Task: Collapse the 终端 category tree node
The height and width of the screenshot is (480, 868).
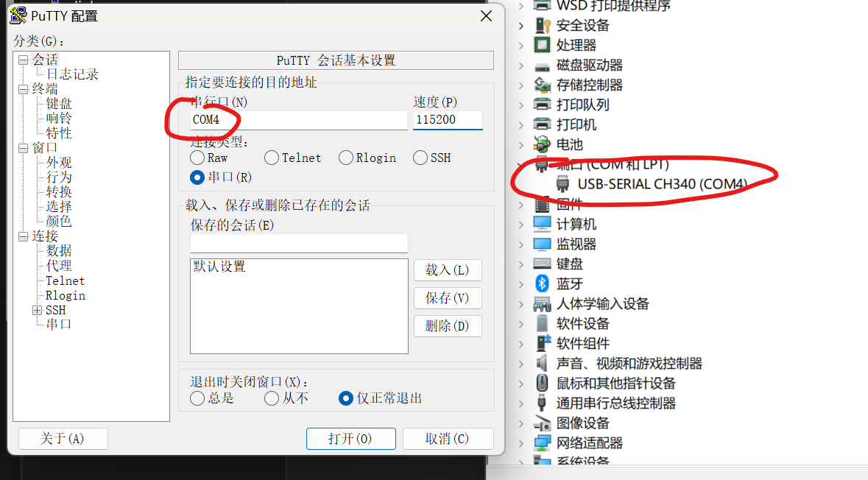Action: coord(23,89)
